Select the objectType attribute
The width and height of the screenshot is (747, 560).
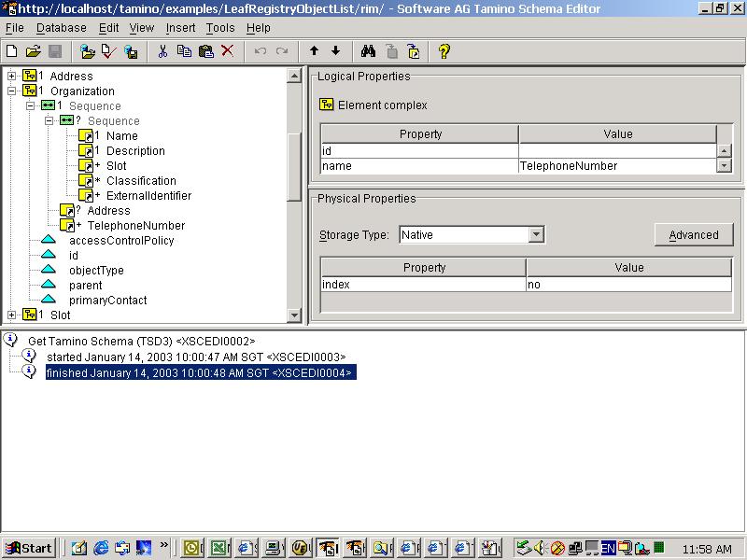pos(96,271)
